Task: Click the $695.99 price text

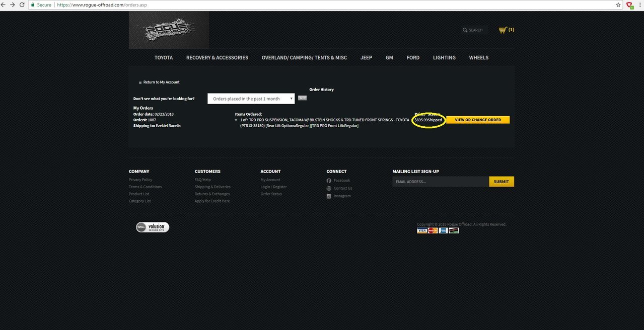Action: click(421, 120)
